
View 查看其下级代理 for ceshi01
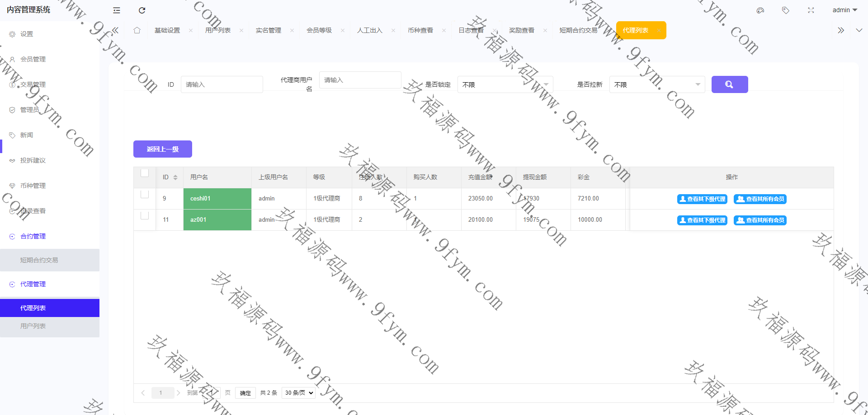pyautogui.click(x=702, y=199)
